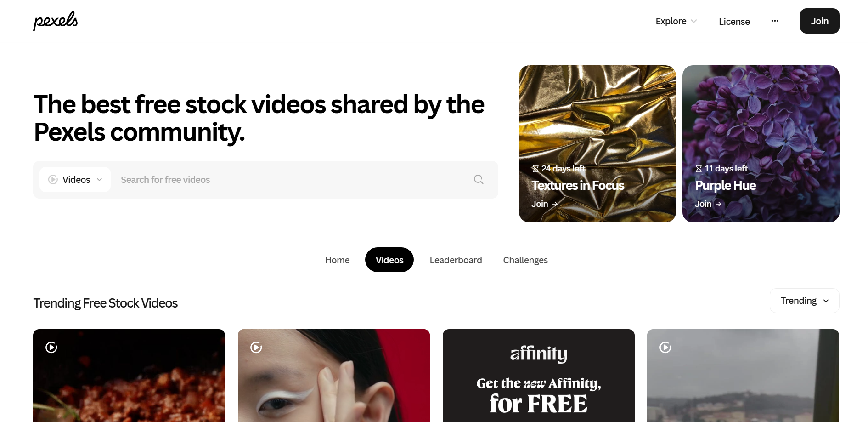The image size is (868, 422).
Task: Select the Videos tab
Action: [x=389, y=260]
